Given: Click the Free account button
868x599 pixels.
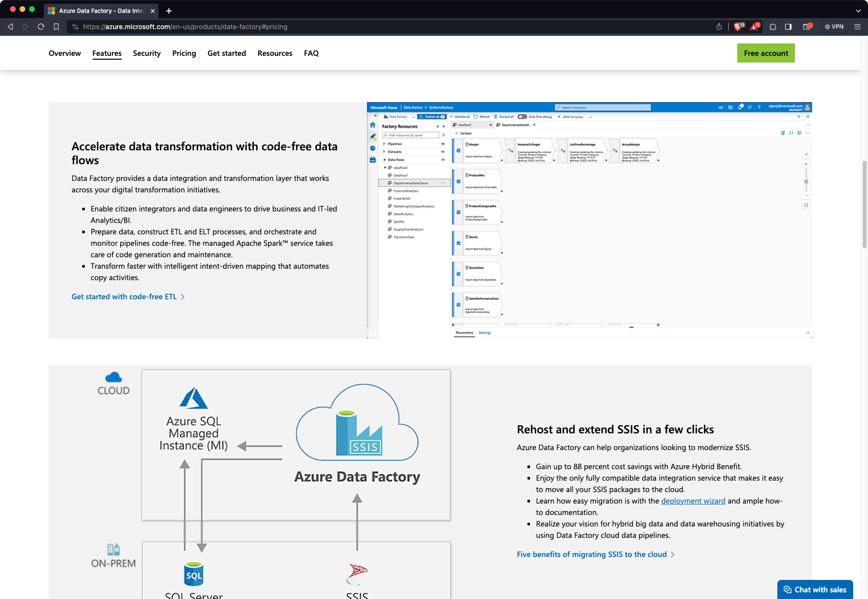Looking at the screenshot, I should (765, 53).
